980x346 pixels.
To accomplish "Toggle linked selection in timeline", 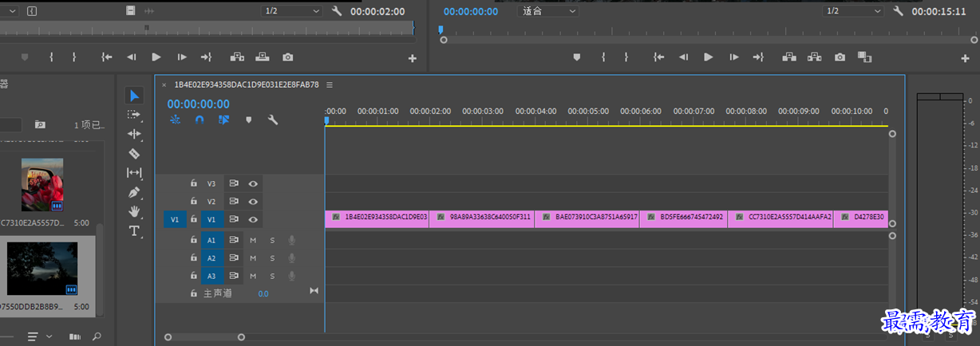I will coord(223,120).
